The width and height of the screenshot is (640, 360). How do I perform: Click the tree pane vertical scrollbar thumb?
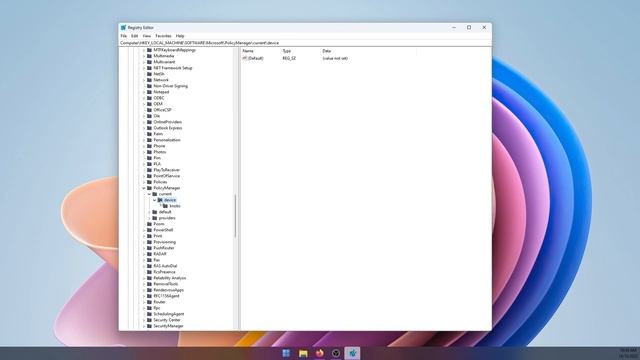[x=236, y=216]
